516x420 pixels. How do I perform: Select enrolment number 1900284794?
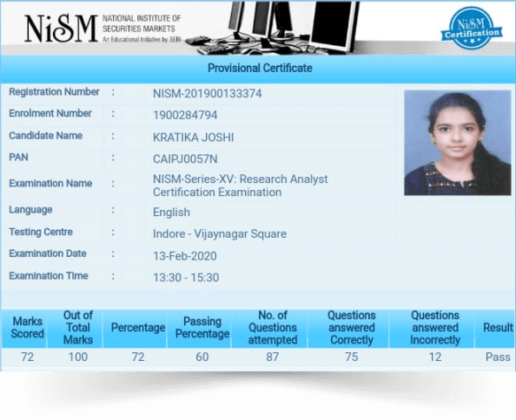[x=185, y=115]
